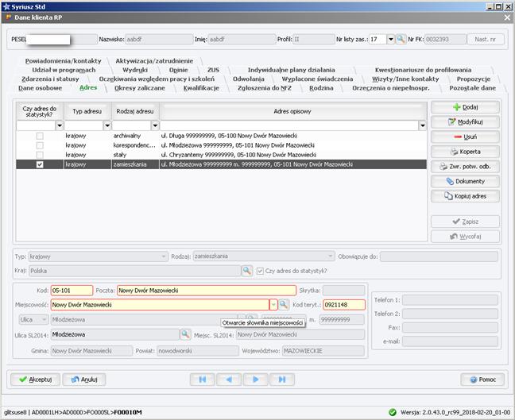Open Wypłacone świadczenia tab
The image size is (515, 420).
(x=317, y=79)
